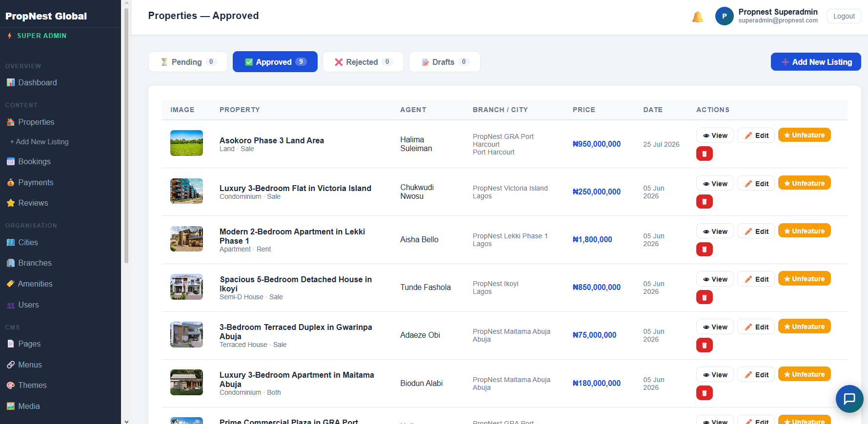Click the agent name Aisha Bello
This screenshot has height=424, width=868.
click(x=420, y=239)
